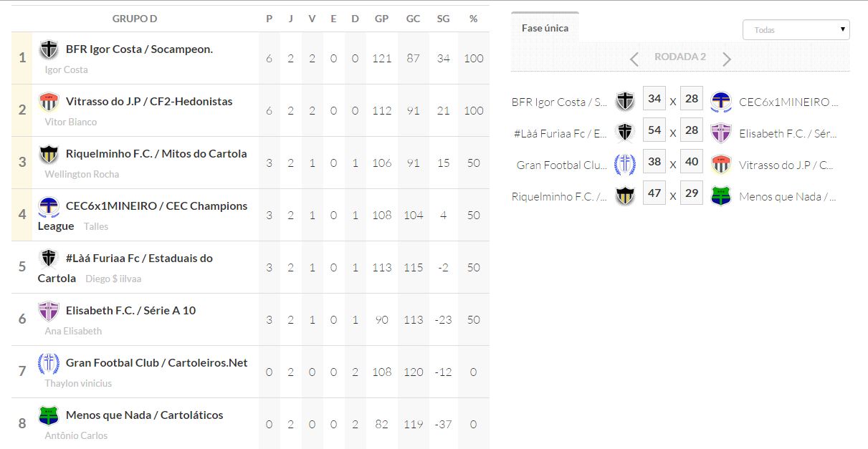Viewport: 868px width, 449px height.
Task: Click the RODADA 2 round label
Action: click(680, 57)
